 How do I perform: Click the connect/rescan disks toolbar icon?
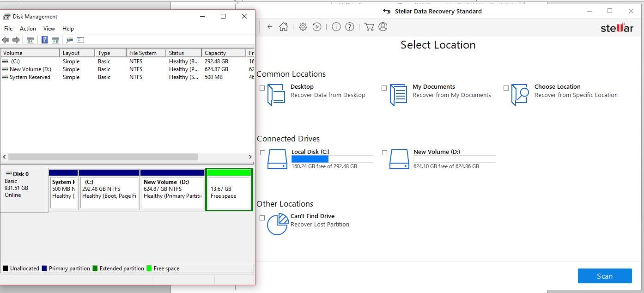(69, 40)
